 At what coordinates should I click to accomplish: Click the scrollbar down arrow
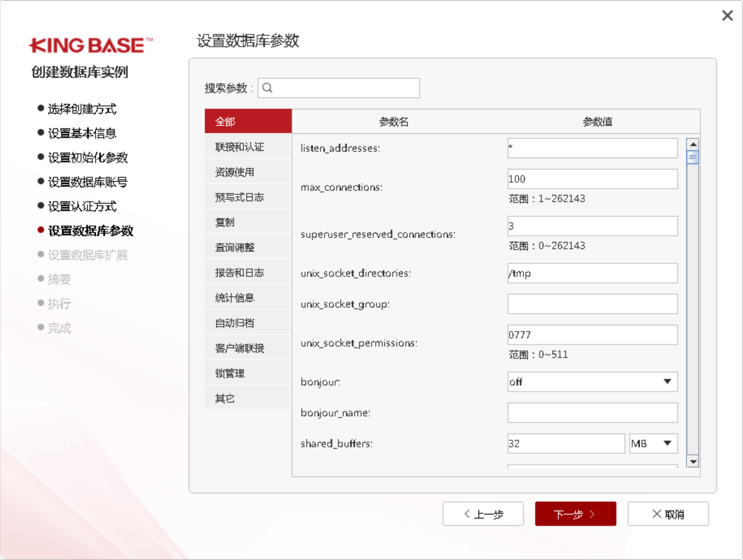[x=693, y=462]
